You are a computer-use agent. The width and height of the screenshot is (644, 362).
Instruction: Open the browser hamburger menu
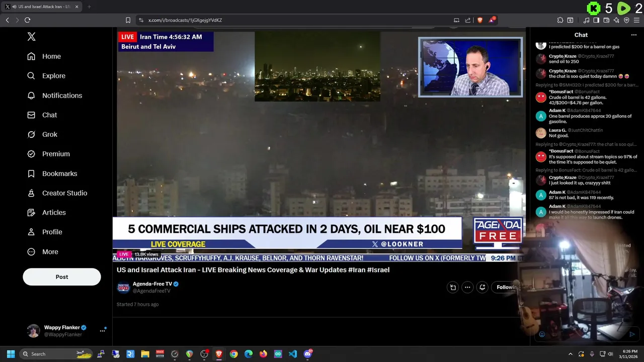coord(636,20)
